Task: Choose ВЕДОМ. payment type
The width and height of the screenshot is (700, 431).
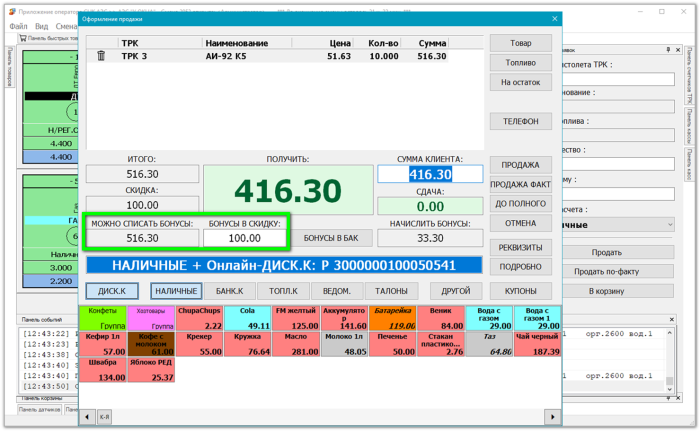Action: click(337, 291)
